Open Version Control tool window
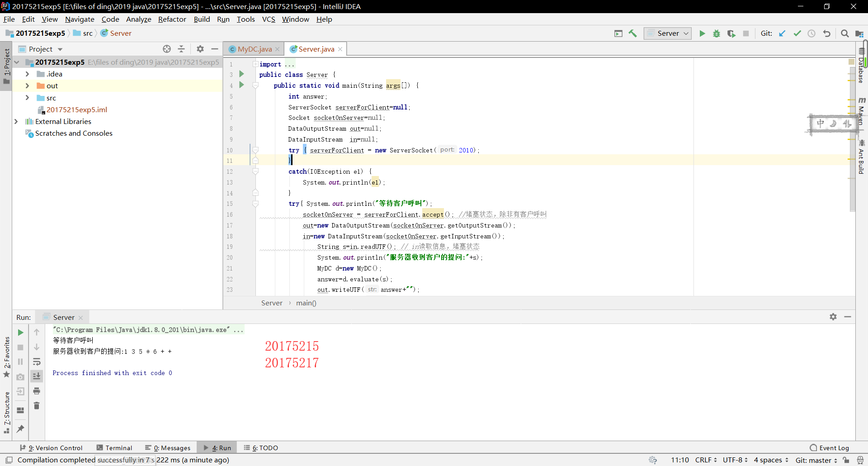The width and height of the screenshot is (868, 466). click(51, 447)
